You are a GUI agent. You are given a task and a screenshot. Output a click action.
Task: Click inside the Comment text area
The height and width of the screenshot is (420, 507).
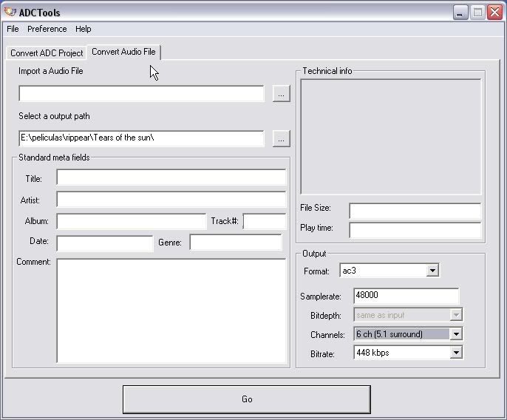171,311
